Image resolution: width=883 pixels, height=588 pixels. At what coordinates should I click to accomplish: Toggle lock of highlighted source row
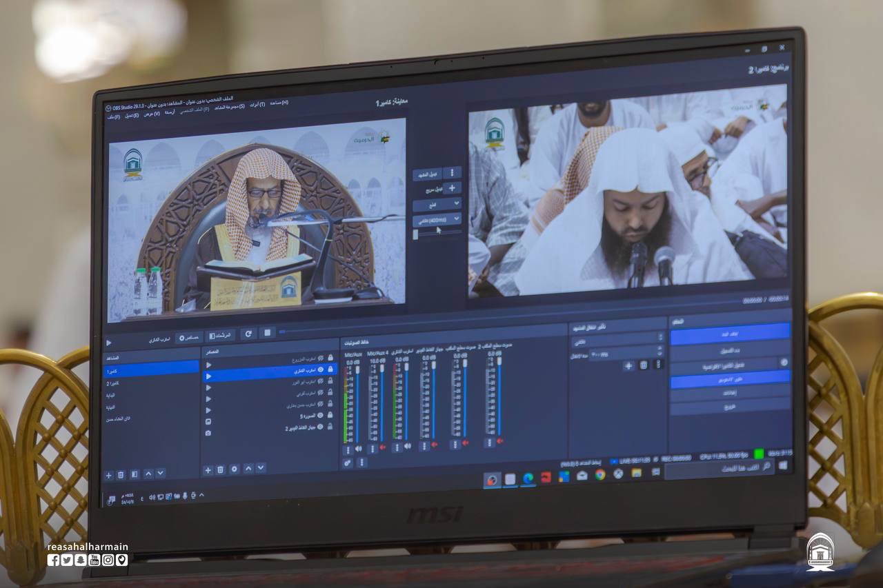coord(330,369)
